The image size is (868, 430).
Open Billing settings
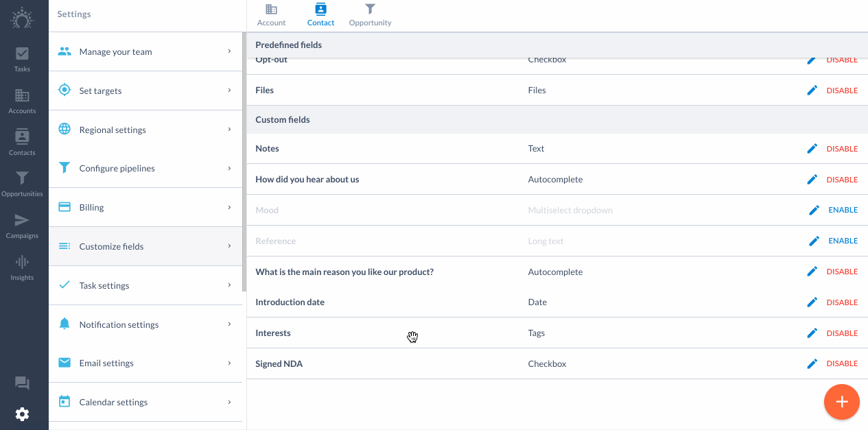[145, 207]
